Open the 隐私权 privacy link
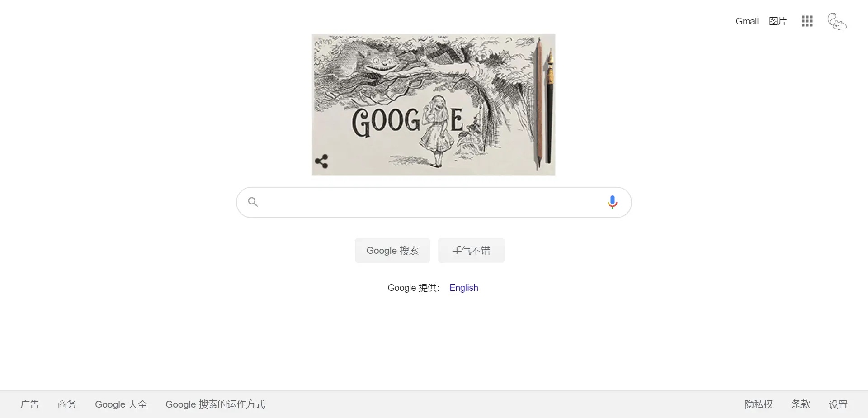 tap(759, 404)
